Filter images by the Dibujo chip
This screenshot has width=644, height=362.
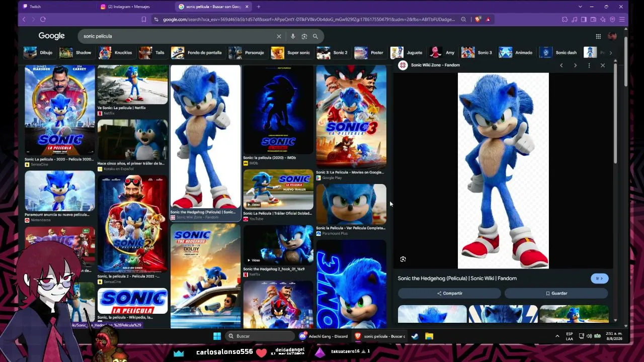(39, 53)
